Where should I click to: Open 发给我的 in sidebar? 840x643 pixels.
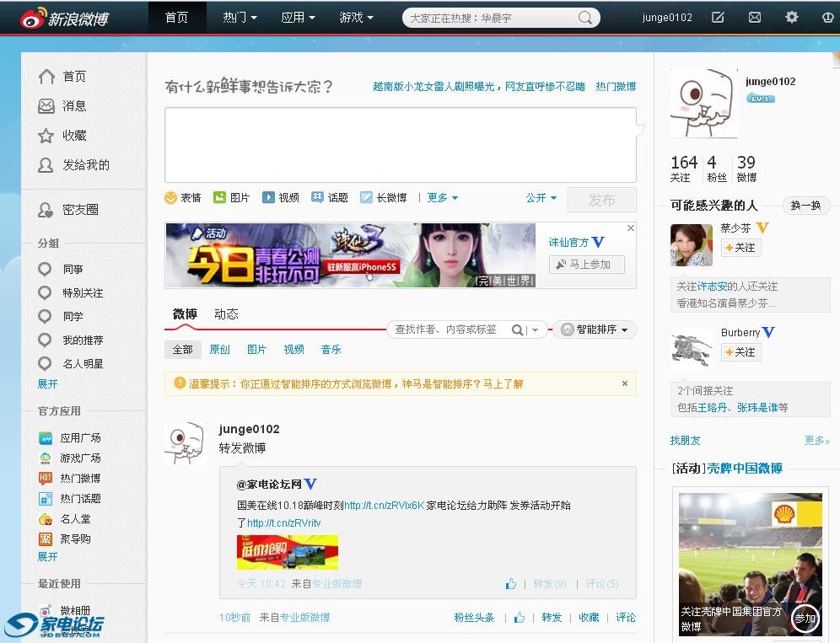click(x=74, y=165)
